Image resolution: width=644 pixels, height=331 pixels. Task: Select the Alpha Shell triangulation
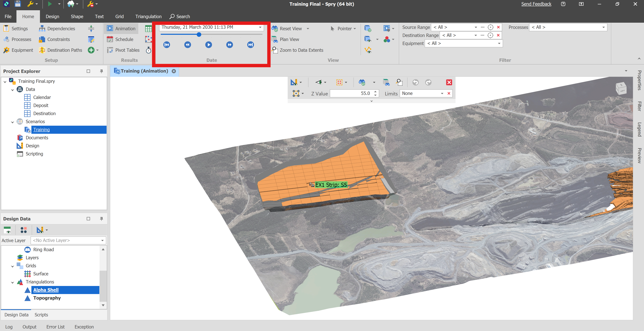pyautogui.click(x=46, y=290)
